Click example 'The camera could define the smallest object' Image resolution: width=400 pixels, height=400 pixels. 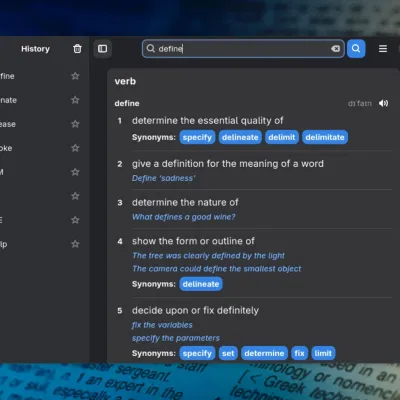tap(217, 269)
